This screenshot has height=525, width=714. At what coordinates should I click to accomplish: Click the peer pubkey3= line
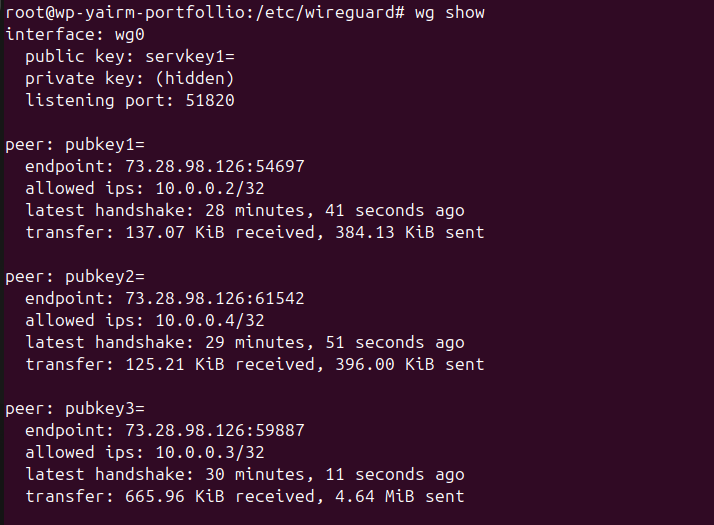[x=75, y=409]
